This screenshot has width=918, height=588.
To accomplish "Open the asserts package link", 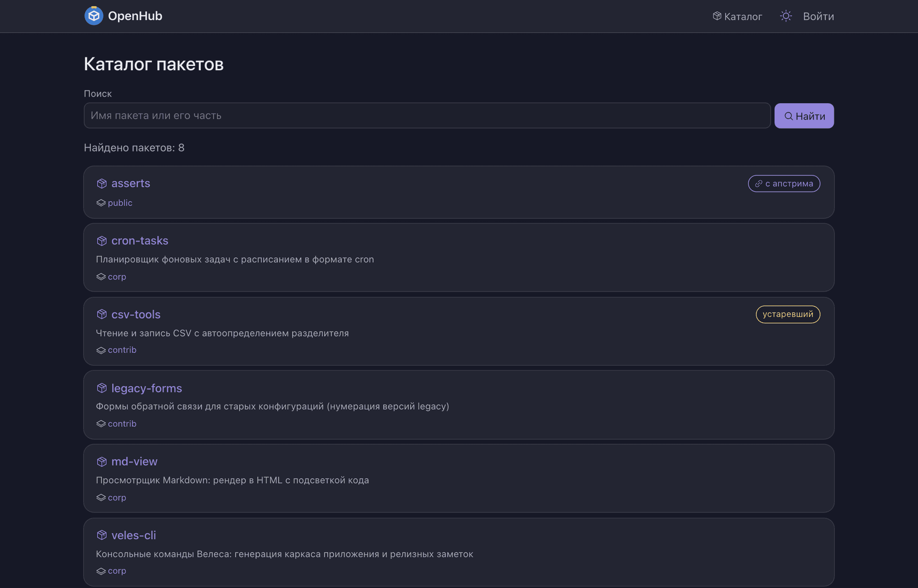I will 131,184.
